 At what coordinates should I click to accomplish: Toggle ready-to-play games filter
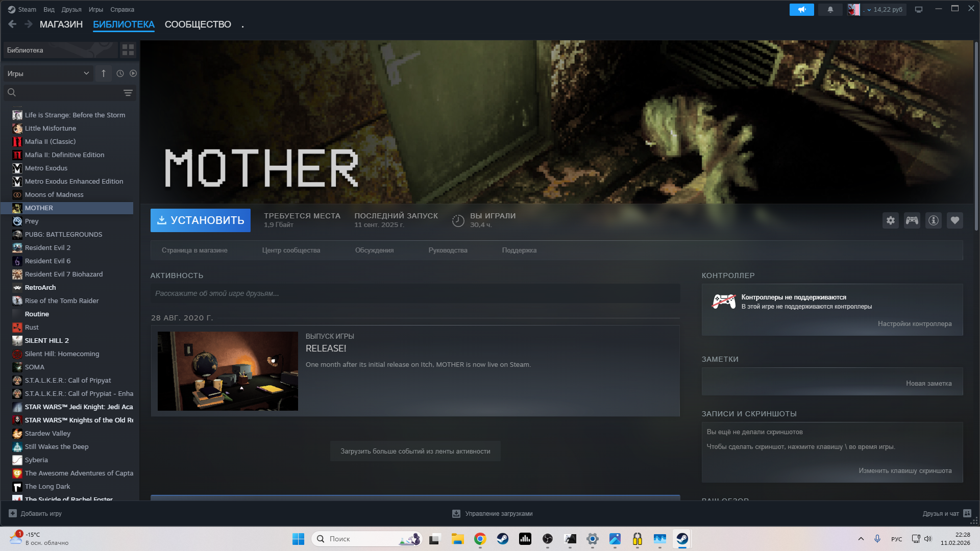(x=133, y=73)
